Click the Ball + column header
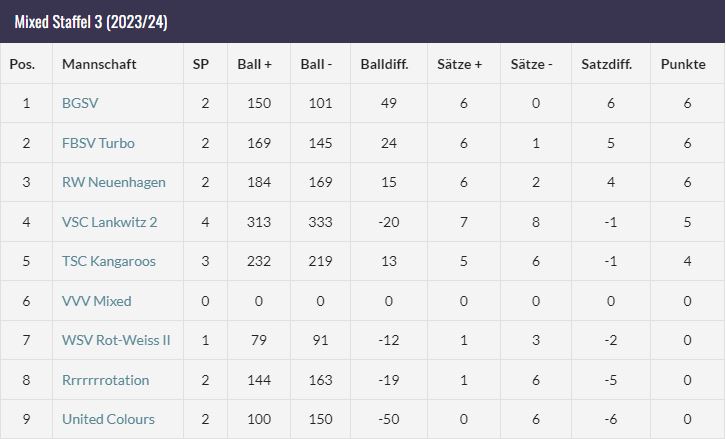The height and width of the screenshot is (439, 726). 254,64
